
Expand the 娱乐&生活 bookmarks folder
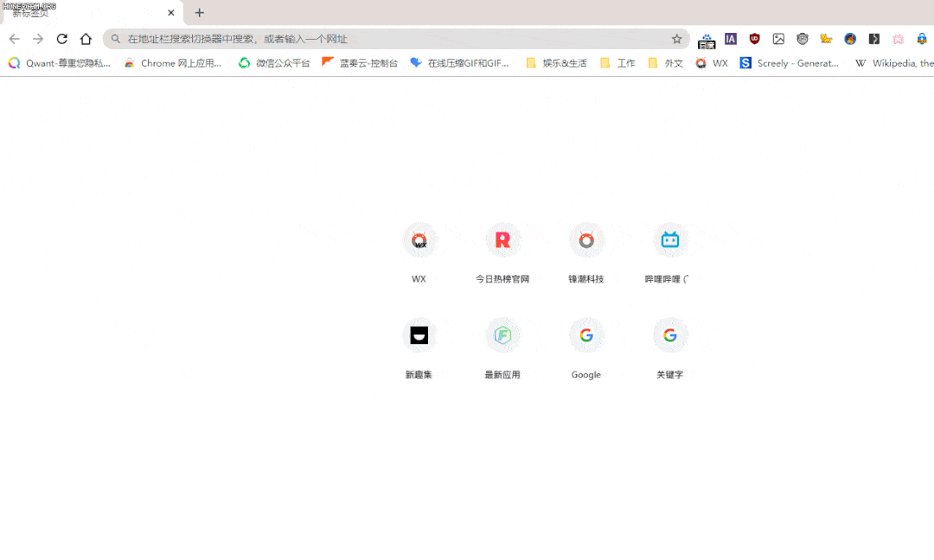pos(556,63)
